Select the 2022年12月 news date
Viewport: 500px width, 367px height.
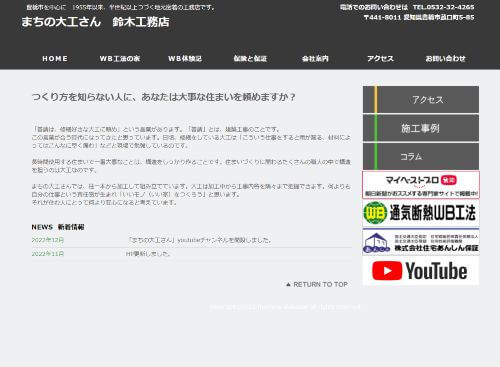(48, 240)
